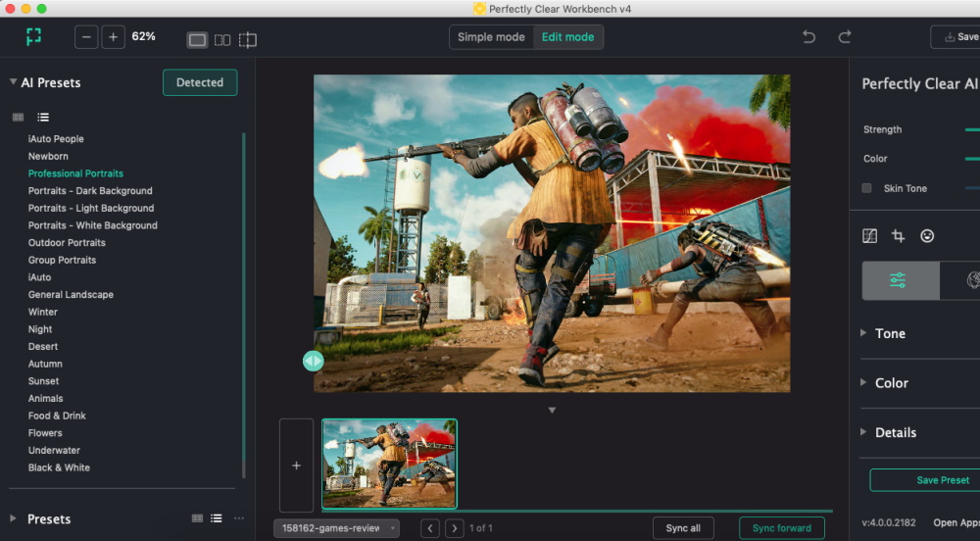The height and width of the screenshot is (541, 980).
Task: Open the Presets more options menu
Action: 239,517
